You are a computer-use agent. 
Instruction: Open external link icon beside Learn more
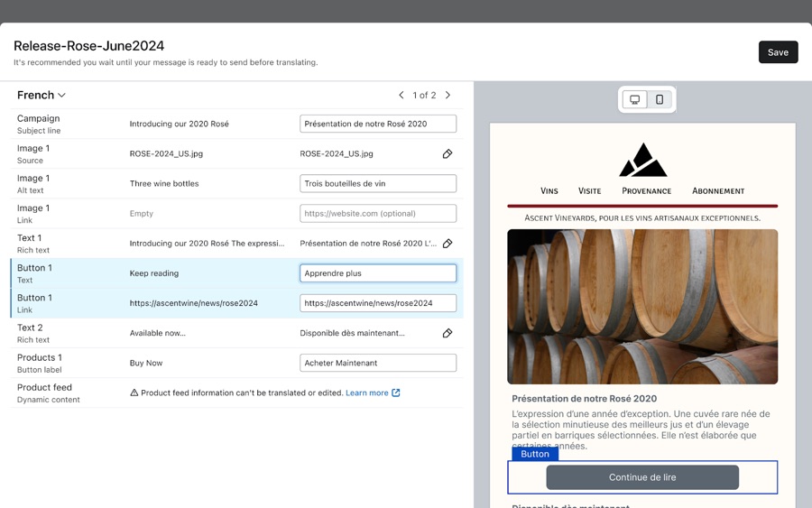click(396, 393)
